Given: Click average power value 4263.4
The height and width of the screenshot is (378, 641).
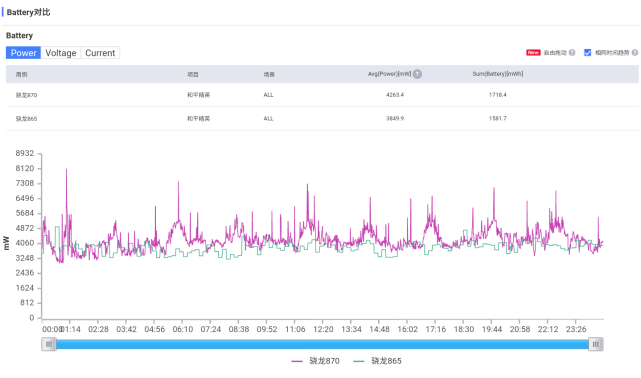Looking at the screenshot, I should [x=394, y=95].
